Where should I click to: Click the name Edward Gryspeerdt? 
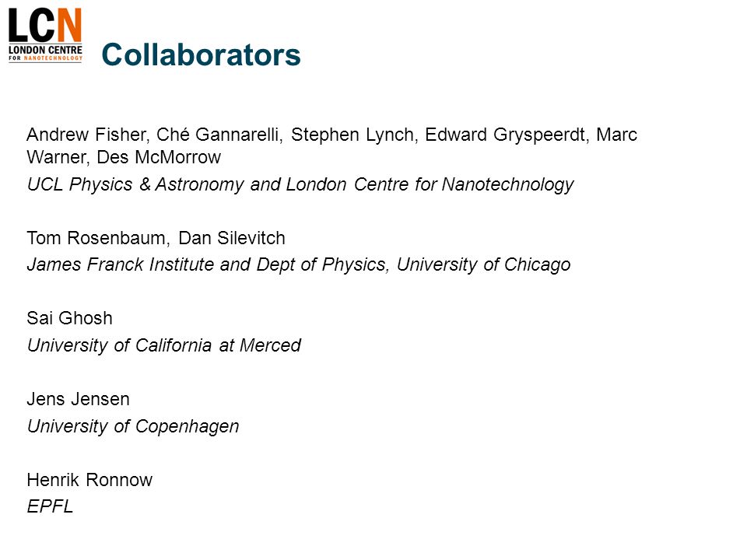coord(504,135)
